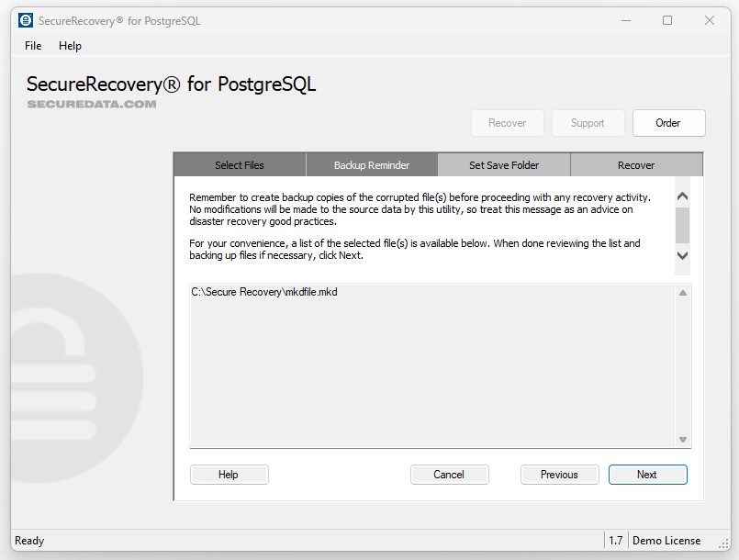Cancel the recovery wizard

click(x=449, y=475)
